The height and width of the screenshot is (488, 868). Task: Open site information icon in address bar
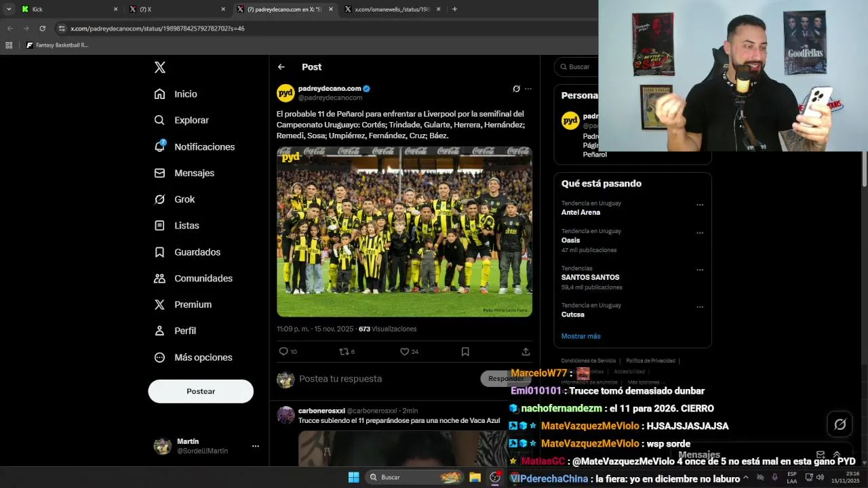[62, 28]
